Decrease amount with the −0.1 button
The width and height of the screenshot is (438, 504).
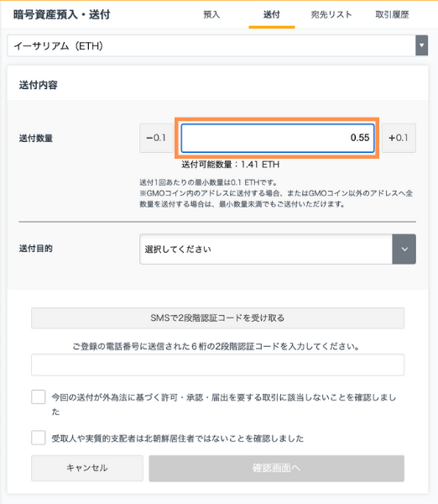coord(156,138)
